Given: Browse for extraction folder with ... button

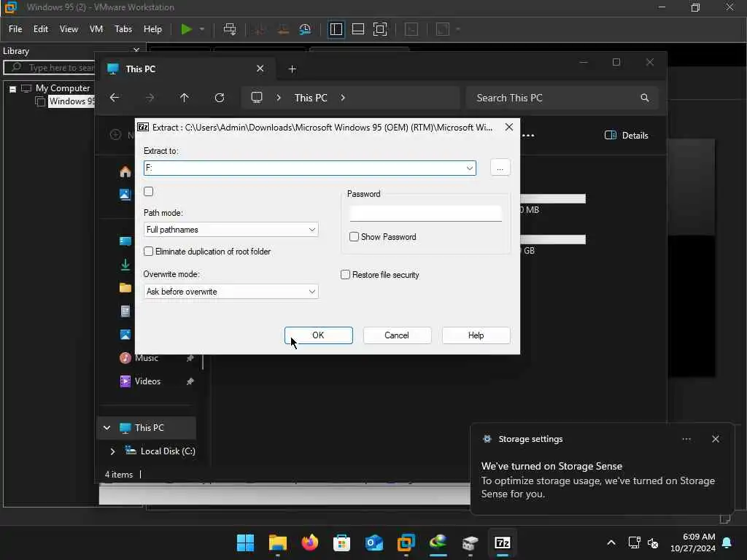Looking at the screenshot, I should click(x=500, y=168).
